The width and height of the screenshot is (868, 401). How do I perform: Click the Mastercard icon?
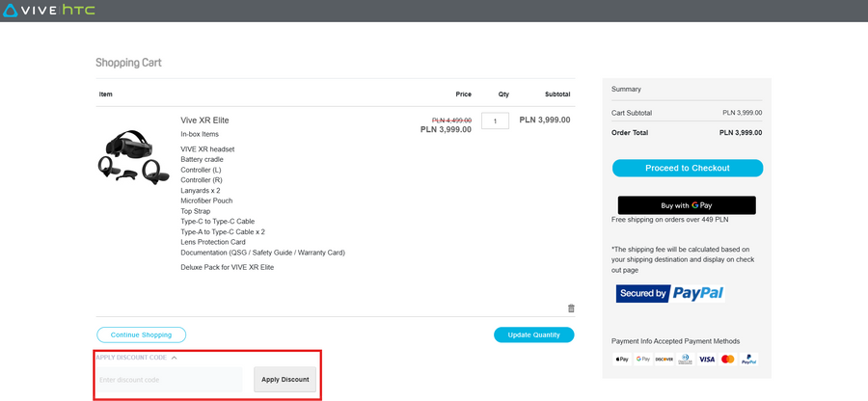click(728, 359)
